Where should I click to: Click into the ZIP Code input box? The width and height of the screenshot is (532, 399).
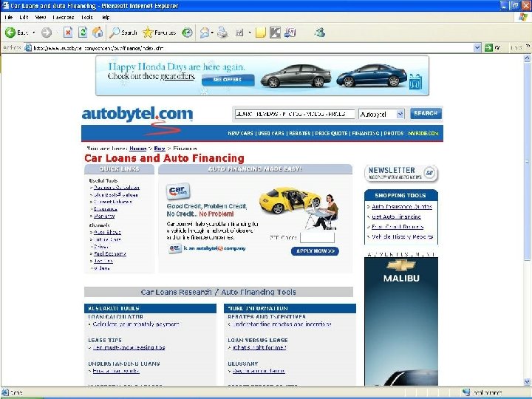click(x=317, y=237)
